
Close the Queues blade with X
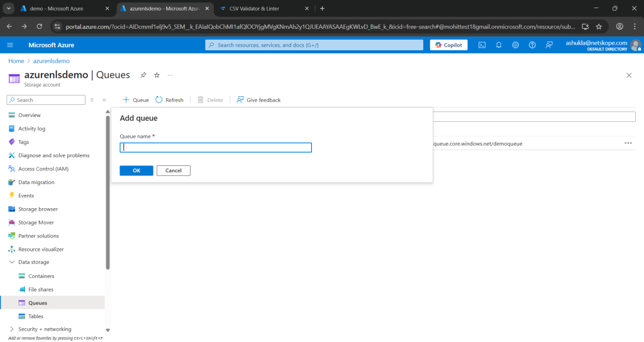[629, 75]
